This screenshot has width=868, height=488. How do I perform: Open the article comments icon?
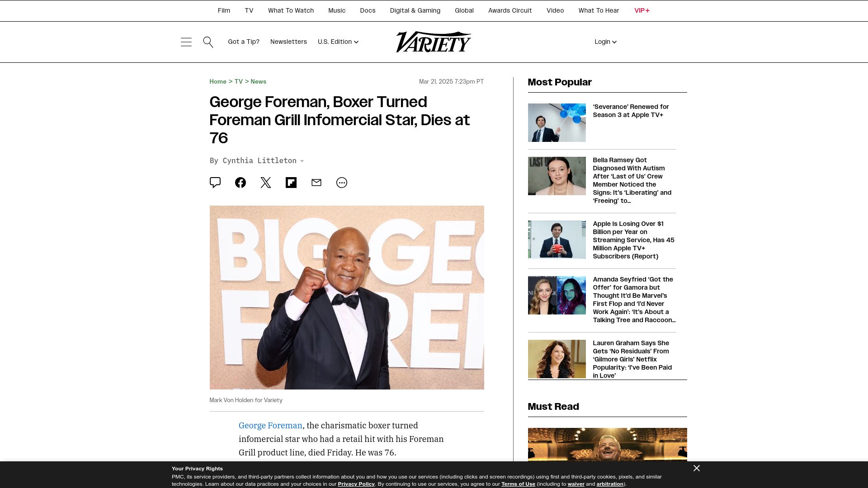coord(215,183)
